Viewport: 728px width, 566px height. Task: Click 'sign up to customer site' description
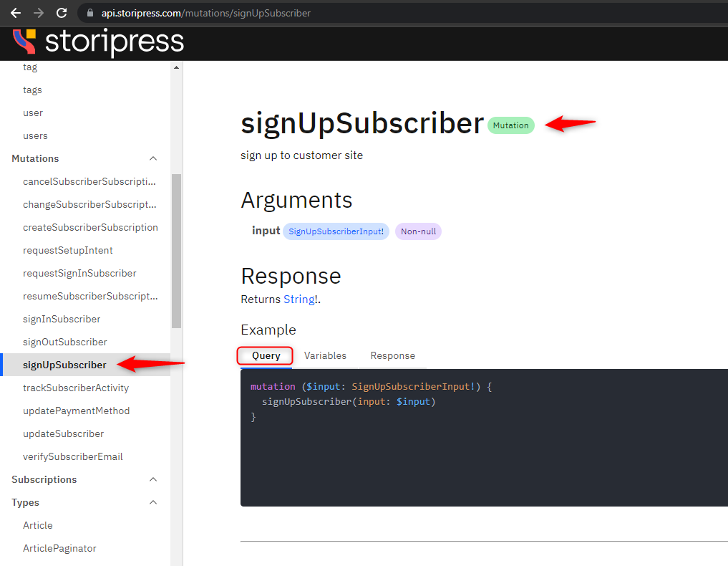(x=302, y=155)
